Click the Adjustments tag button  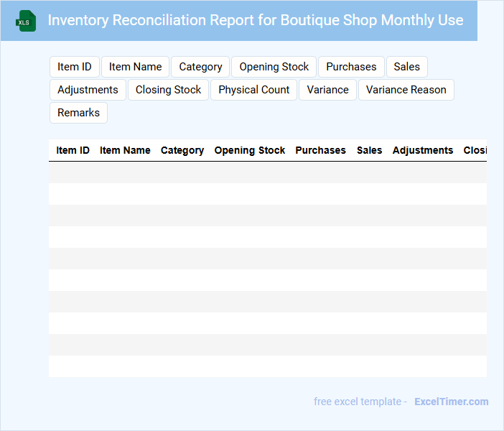point(88,90)
